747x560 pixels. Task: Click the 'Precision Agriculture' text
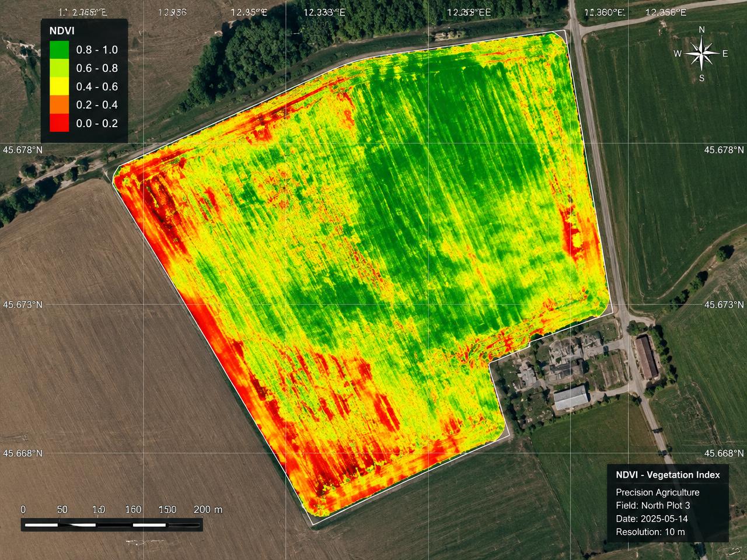657,492
